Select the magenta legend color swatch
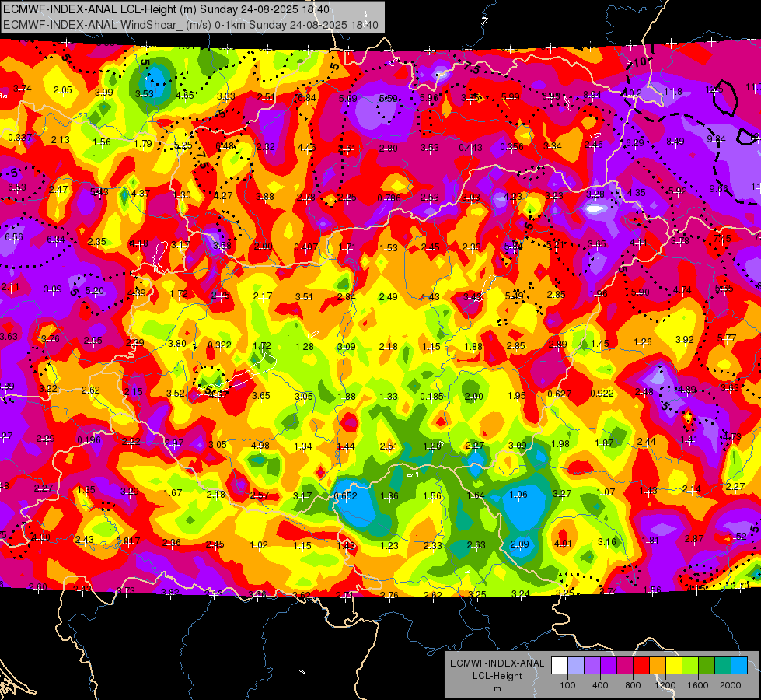The height and width of the screenshot is (700, 761). [x=625, y=666]
